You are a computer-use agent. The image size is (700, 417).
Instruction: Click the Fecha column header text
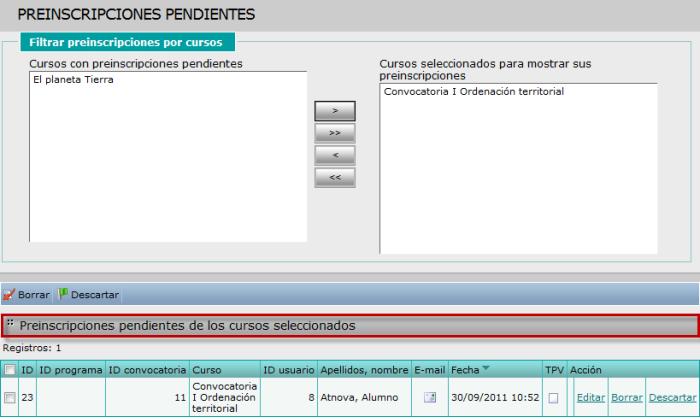(465, 370)
